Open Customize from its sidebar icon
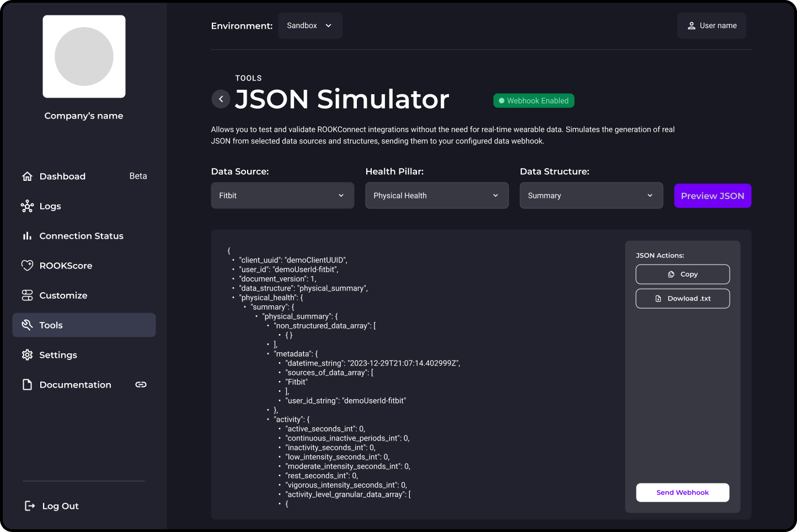This screenshot has width=797, height=532. coord(28,295)
